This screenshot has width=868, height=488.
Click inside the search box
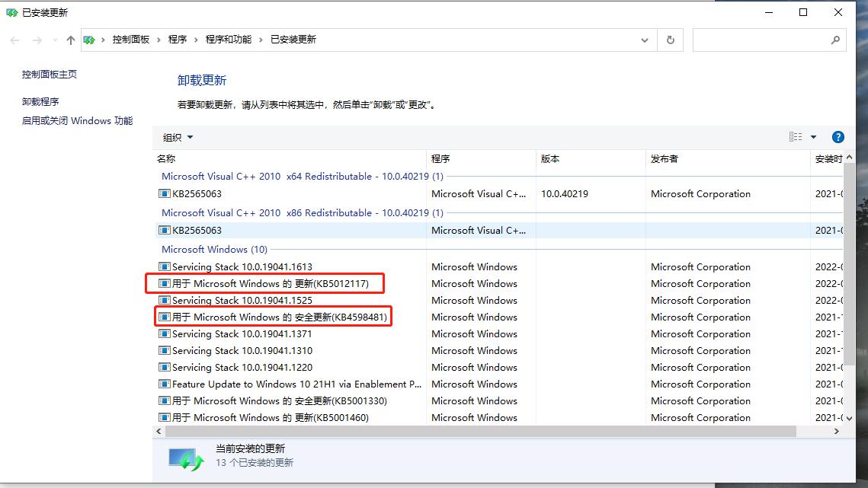click(762, 40)
